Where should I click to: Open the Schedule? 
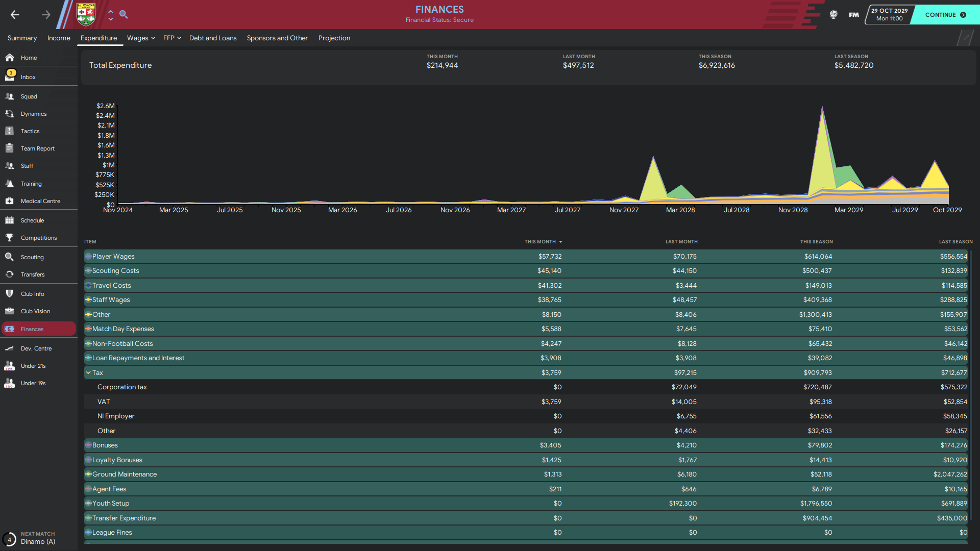coord(39,220)
